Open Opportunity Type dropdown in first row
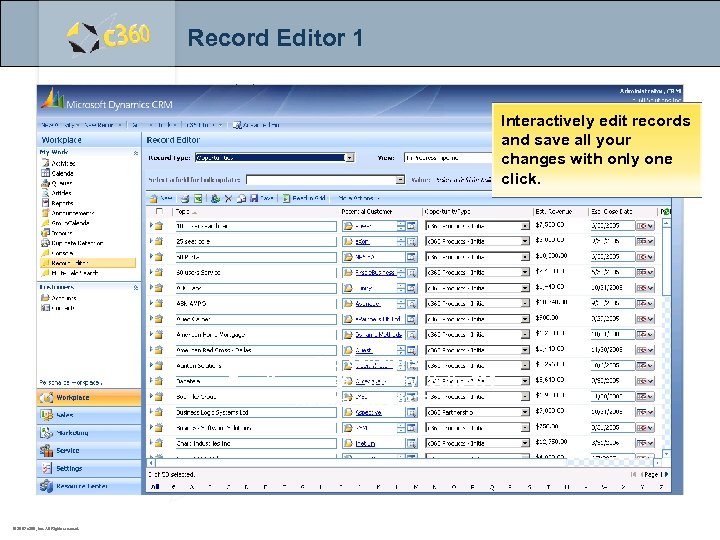The height and width of the screenshot is (540, 720). [x=524, y=226]
